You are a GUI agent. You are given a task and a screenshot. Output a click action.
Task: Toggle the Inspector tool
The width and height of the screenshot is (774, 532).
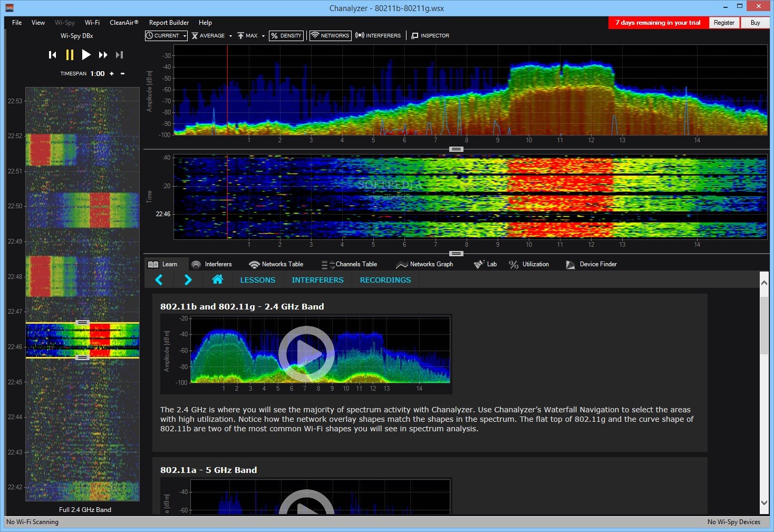tap(430, 36)
